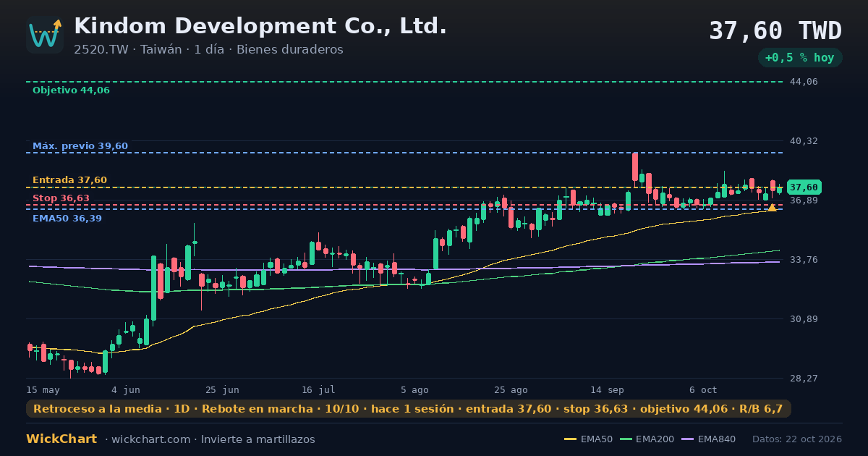
Task: Open the WickChart brand link
Action: pos(61,439)
